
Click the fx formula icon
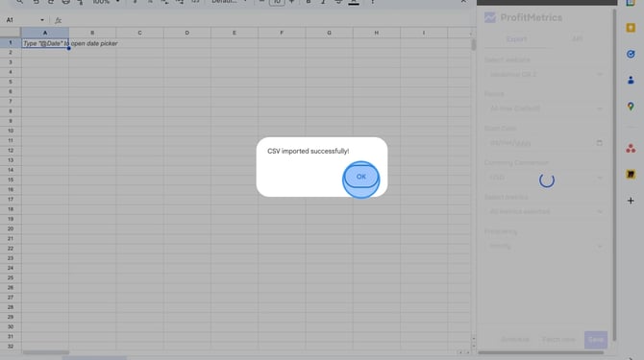pyautogui.click(x=59, y=20)
